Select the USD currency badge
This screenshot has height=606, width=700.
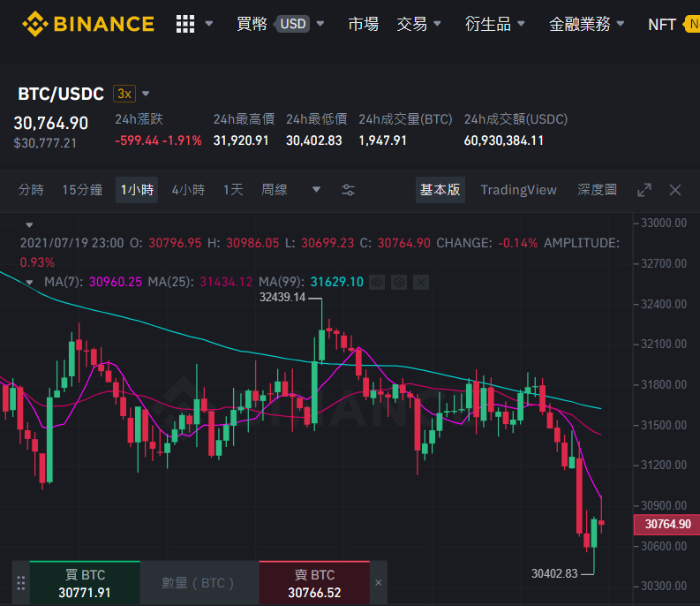click(293, 24)
